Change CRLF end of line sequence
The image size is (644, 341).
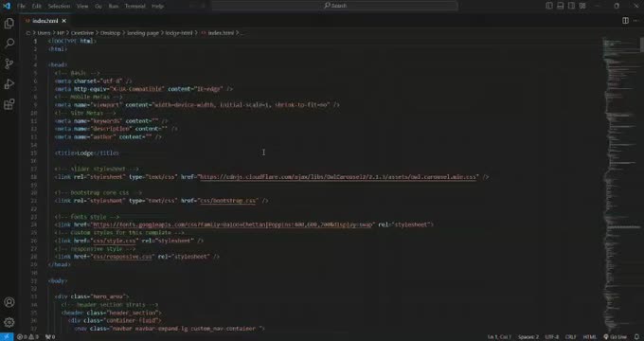[570, 337]
